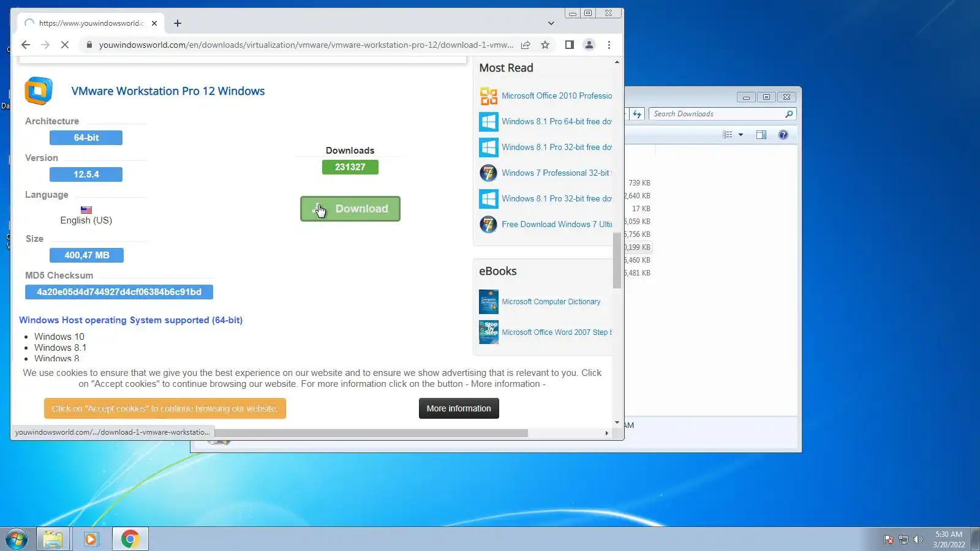Click the horizontal scroll-right arrow
The height and width of the screenshot is (551, 980).
tap(607, 433)
